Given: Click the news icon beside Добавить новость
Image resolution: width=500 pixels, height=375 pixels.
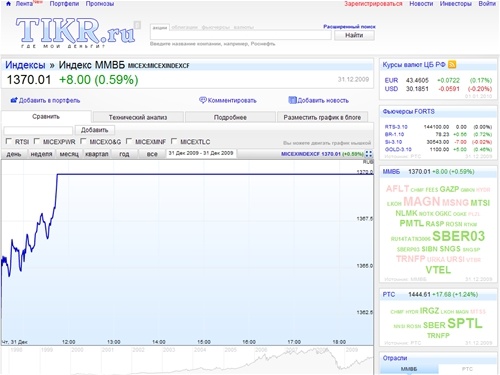Looking at the screenshot, I should pyautogui.click(x=292, y=100).
